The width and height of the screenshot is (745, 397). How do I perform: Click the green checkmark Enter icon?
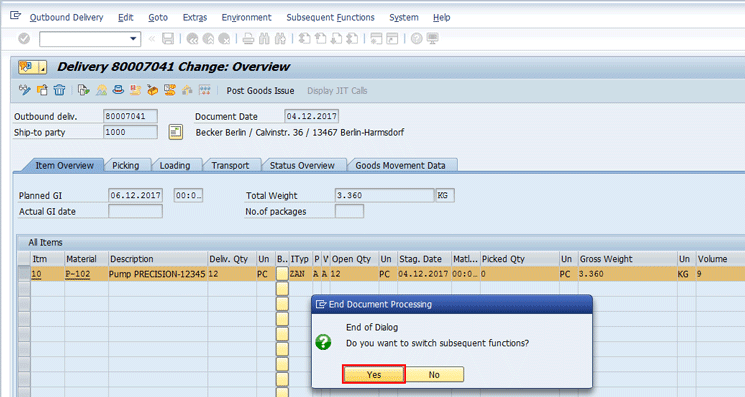click(x=24, y=38)
